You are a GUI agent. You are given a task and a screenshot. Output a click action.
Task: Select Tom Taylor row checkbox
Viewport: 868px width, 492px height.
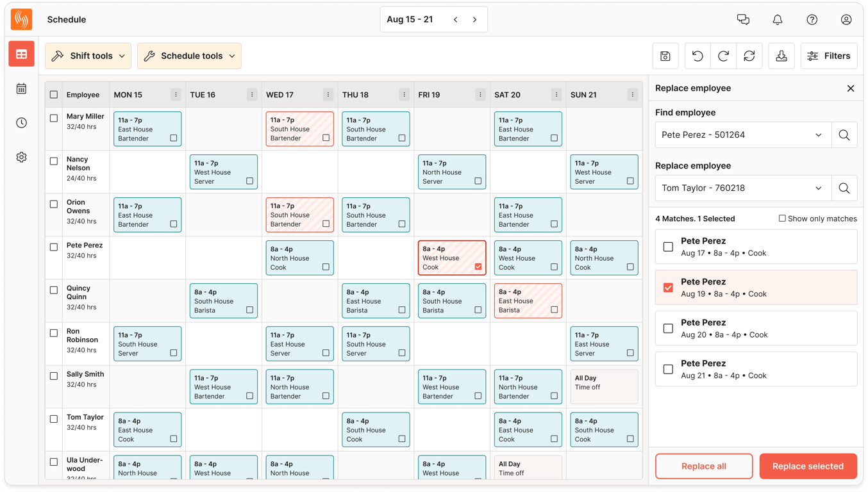click(x=54, y=419)
